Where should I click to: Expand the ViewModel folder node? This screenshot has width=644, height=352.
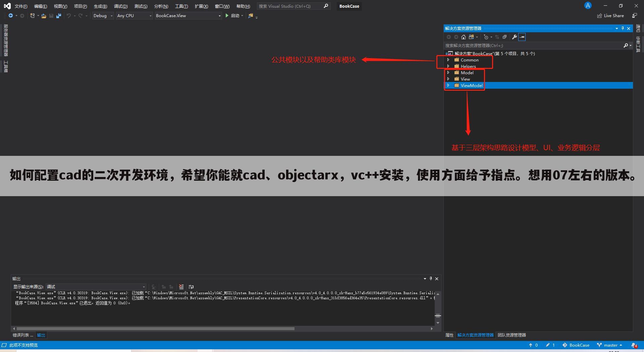pos(448,85)
